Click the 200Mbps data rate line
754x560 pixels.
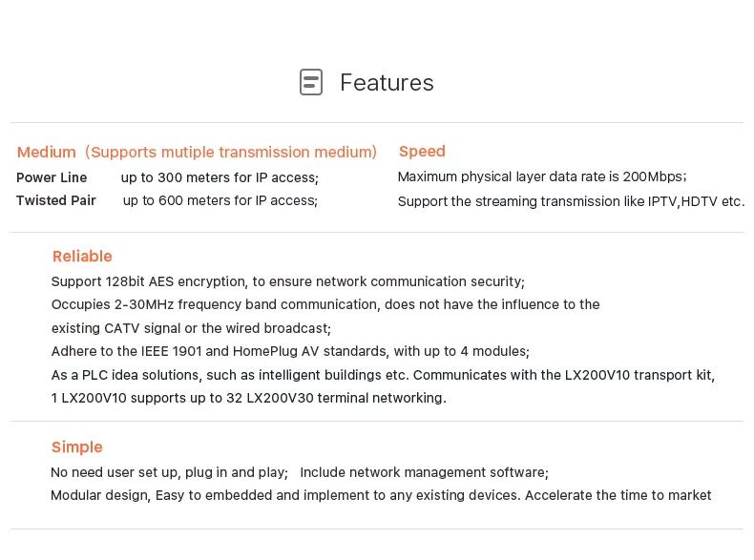542,176
